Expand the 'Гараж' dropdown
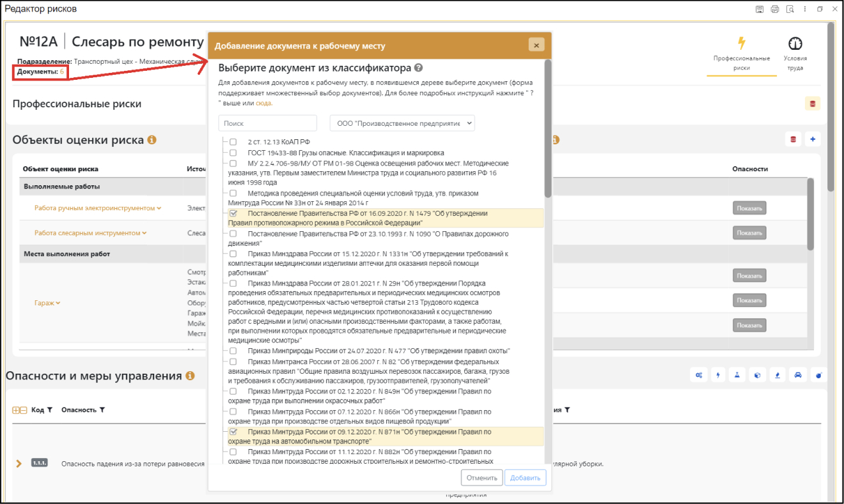The height and width of the screenshot is (504, 844). pos(47,303)
